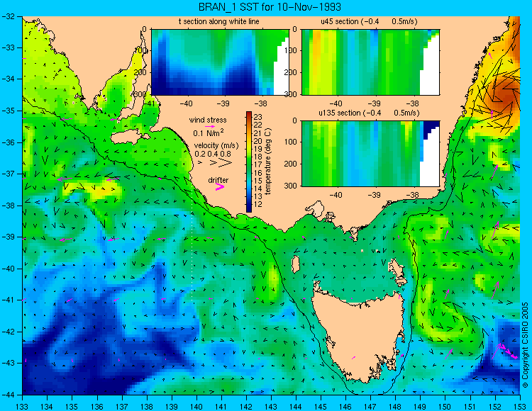The width and height of the screenshot is (532, 411).
Task: Click the "20" value on the color bar
Action: point(258,141)
